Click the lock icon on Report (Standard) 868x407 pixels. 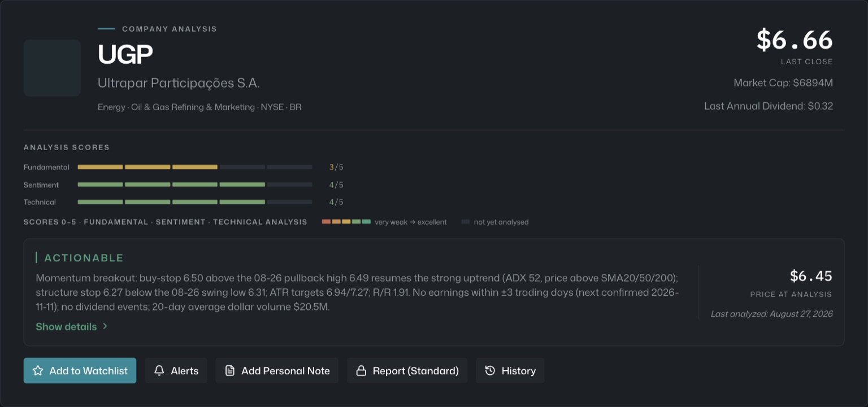tap(361, 371)
